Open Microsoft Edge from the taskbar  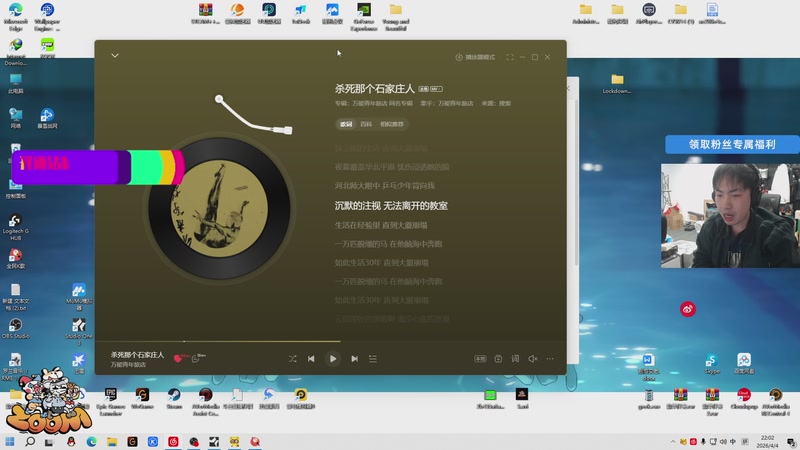tap(91, 441)
